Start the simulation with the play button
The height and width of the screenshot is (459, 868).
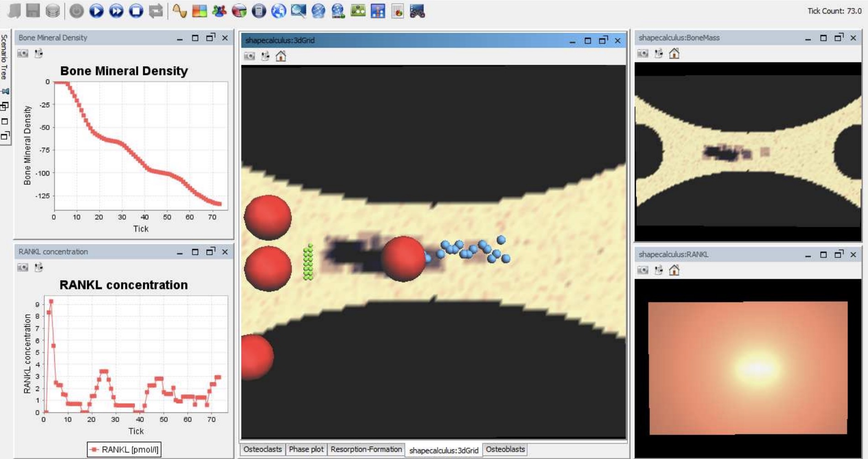(x=96, y=11)
